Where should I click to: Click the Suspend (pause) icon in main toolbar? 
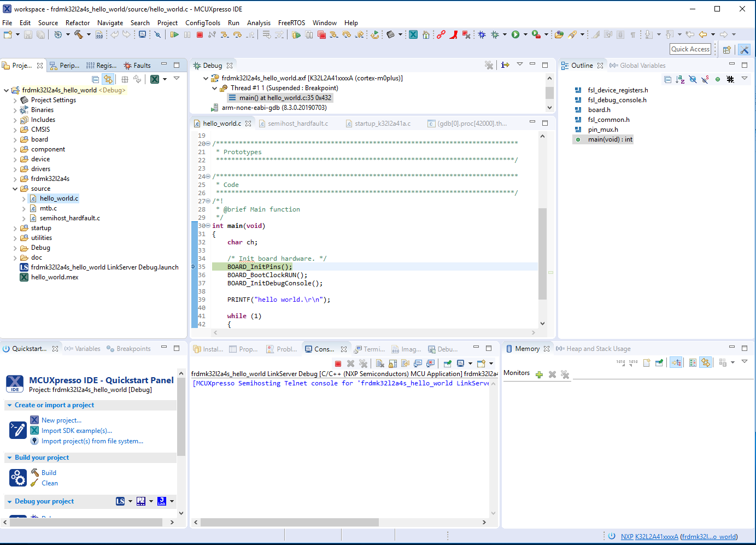[x=187, y=34]
